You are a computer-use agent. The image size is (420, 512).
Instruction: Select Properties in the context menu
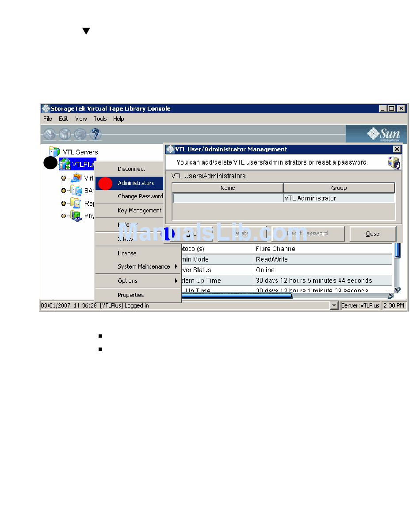coord(138,295)
